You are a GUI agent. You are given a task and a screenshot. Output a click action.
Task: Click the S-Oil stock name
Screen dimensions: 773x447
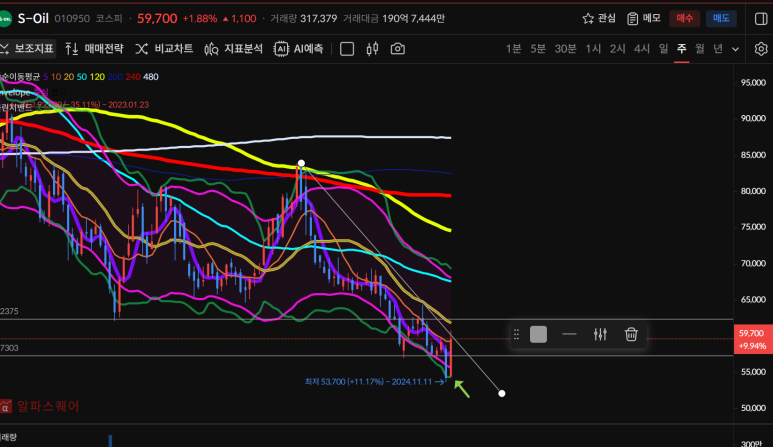point(33,19)
